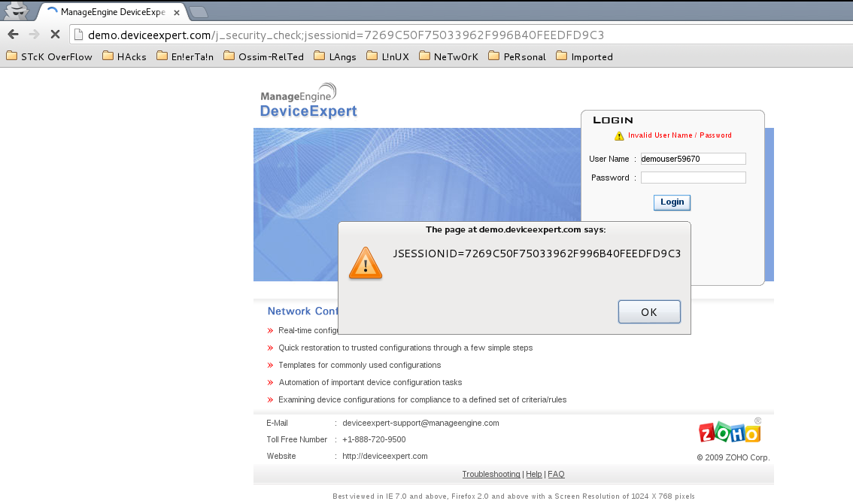Image resolution: width=853 pixels, height=504 pixels.
Task: Click the yellow invalid login warning icon
Action: click(619, 135)
